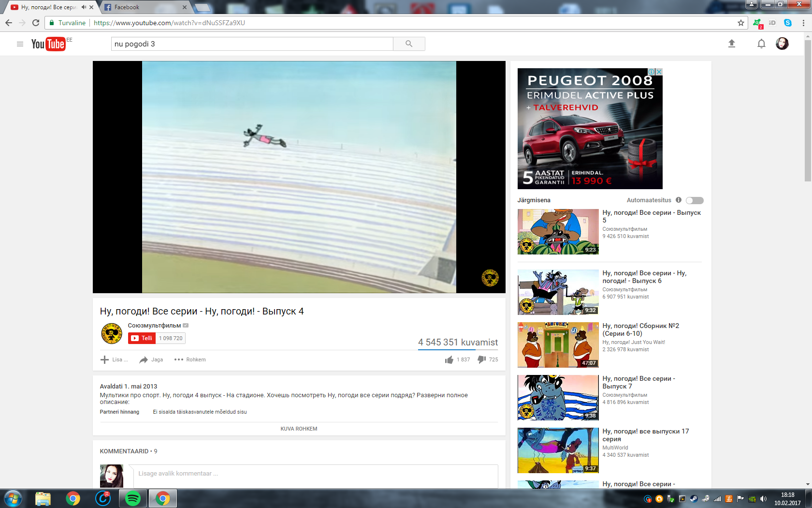Click the Peugeot 2008 advertisement
The image size is (812, 508).
pyautogui.click(x=590, y=129)
